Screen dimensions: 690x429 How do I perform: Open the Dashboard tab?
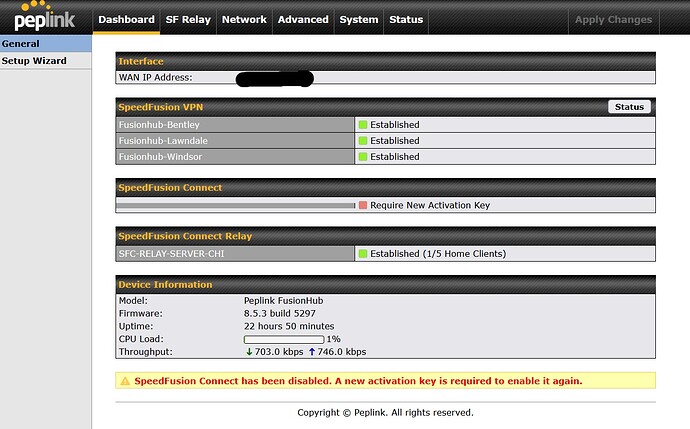point(126,19)
